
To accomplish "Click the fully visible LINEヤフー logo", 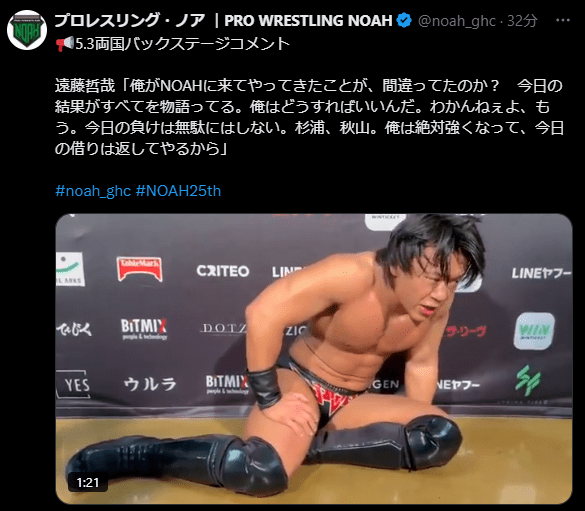I will coord(541,274).
